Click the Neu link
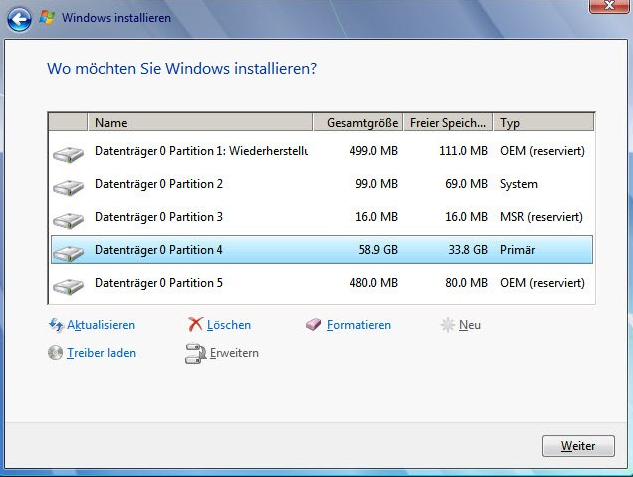 point(470,325)
